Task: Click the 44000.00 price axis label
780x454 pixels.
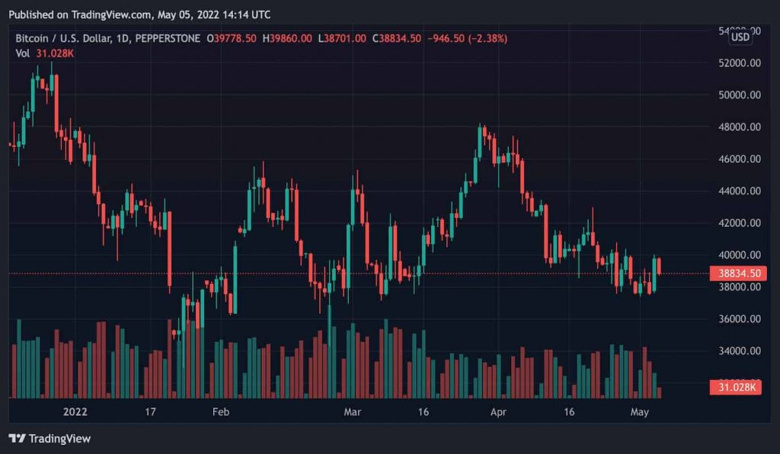Action: [739, 191]
